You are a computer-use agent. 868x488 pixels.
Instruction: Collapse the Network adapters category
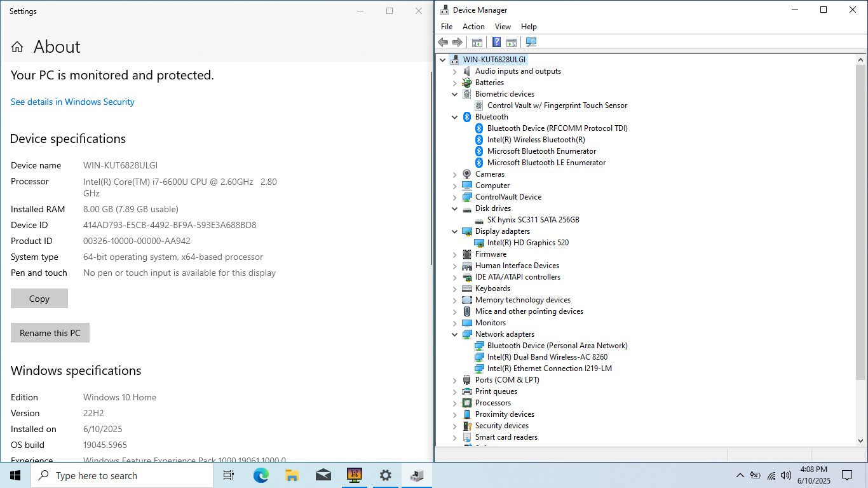pos(455,334)
